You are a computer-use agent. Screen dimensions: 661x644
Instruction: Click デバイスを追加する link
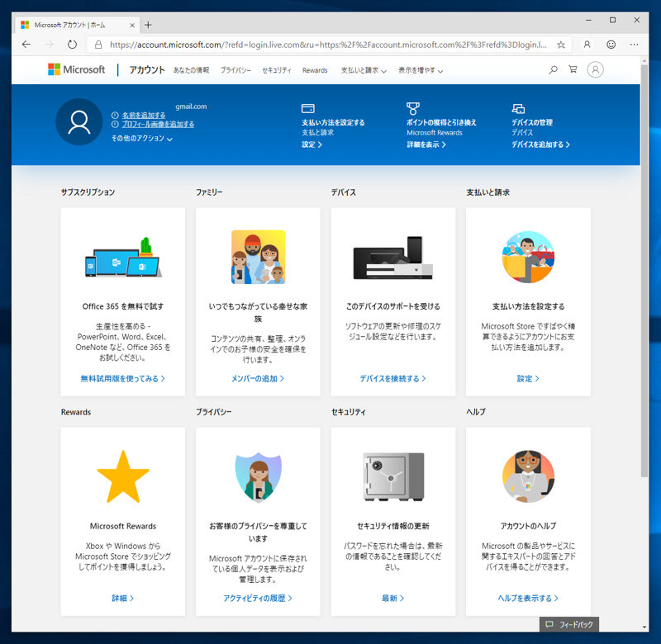(x=540, y=144)
